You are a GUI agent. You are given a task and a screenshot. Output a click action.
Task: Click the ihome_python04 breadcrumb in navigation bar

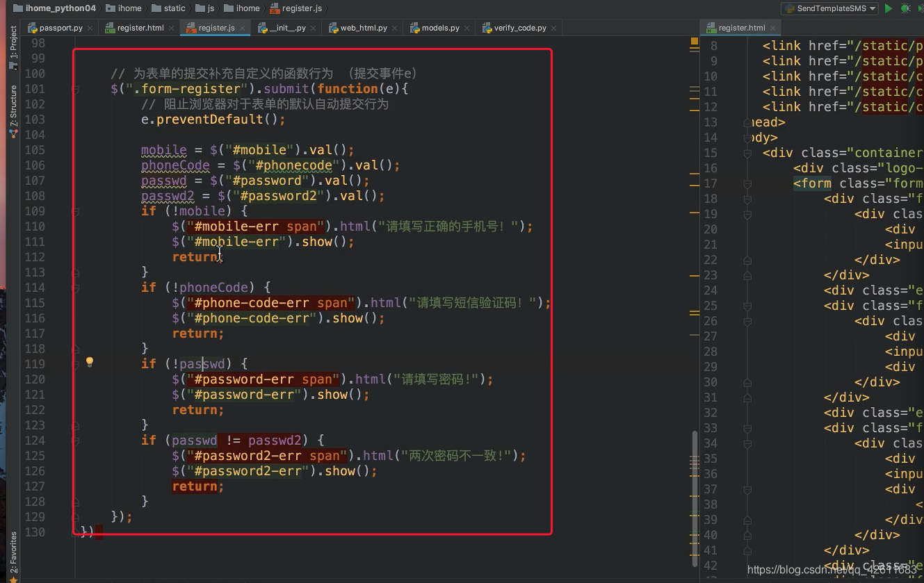tap(54, 8)
